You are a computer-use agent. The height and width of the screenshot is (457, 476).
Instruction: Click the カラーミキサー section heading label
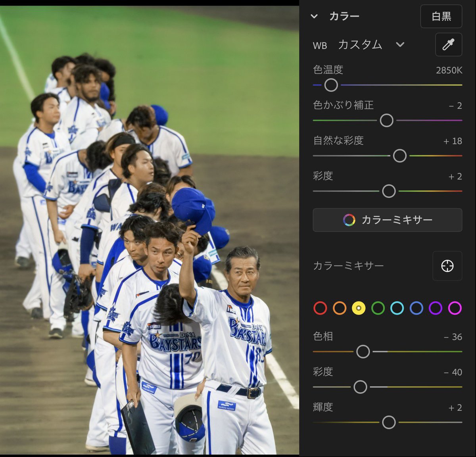click(x=348, y=265)
